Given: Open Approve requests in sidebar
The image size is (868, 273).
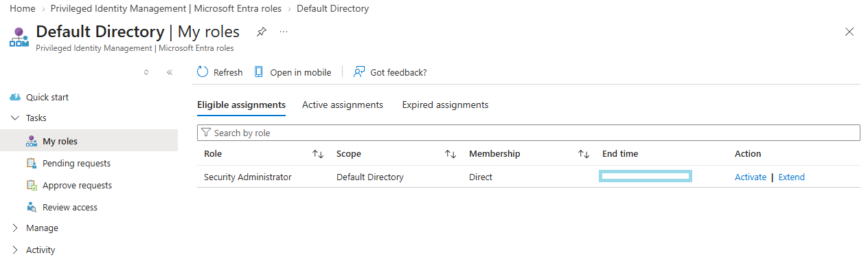Looking at the screenshot, I should [x=77, y=185].
